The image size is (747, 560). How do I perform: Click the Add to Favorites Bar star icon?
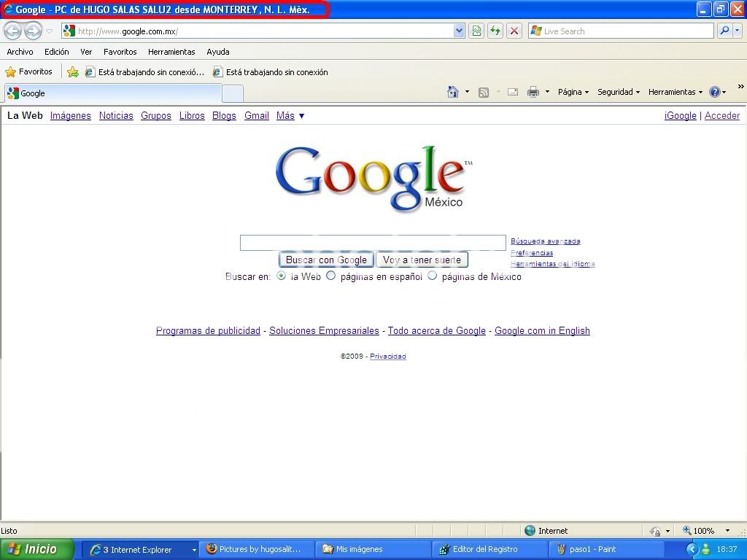(x=73, y=72)
